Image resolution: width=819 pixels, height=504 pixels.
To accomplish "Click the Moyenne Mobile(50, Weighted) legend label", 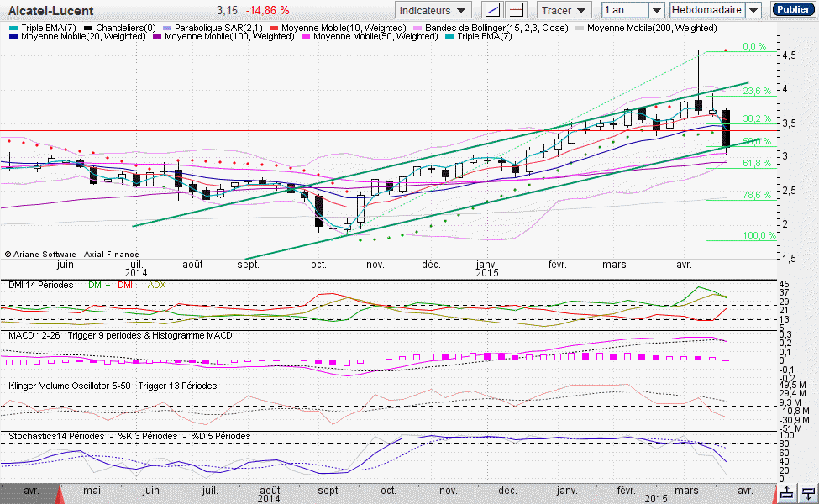I will (x=375, y=37).
